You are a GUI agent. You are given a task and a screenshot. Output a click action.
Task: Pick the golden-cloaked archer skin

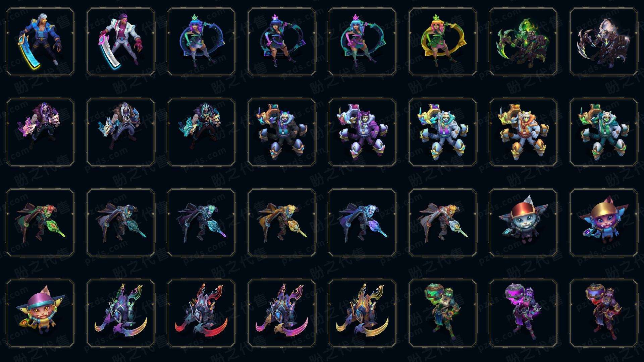(x=282, y=223)
